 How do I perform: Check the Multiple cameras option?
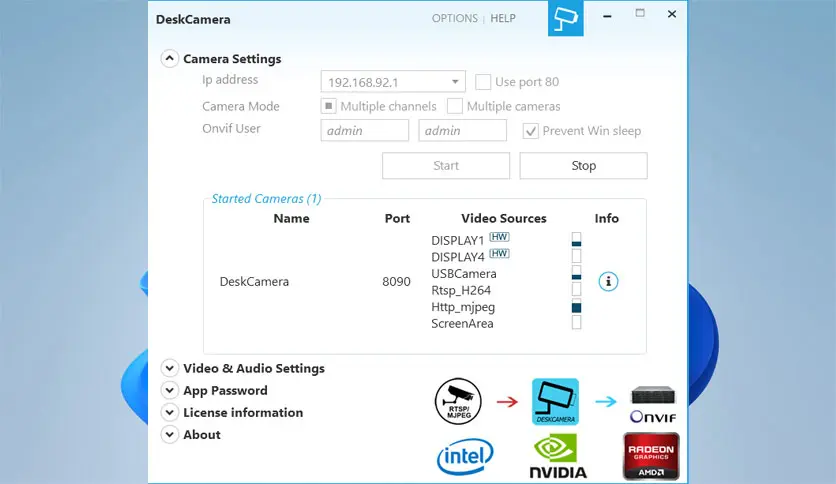tap(455, 106)
